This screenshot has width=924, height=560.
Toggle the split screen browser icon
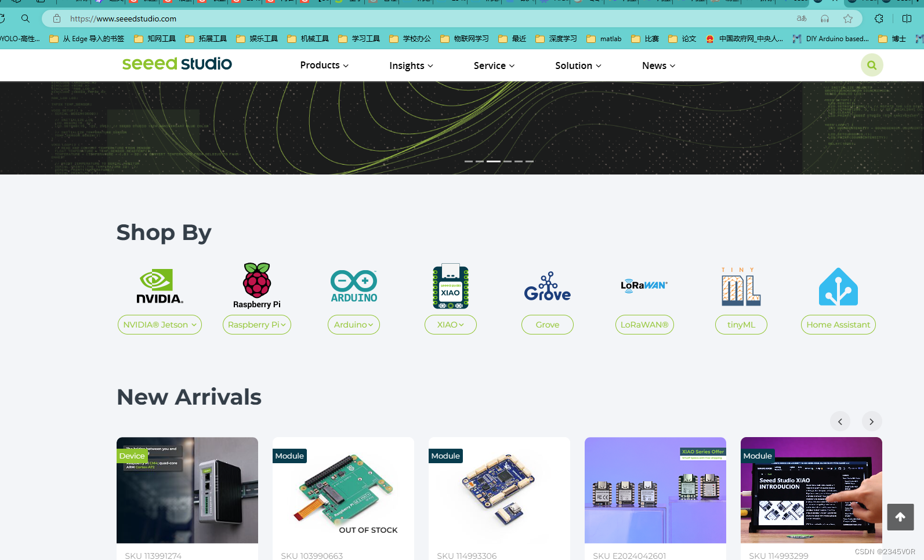(907, 19)
